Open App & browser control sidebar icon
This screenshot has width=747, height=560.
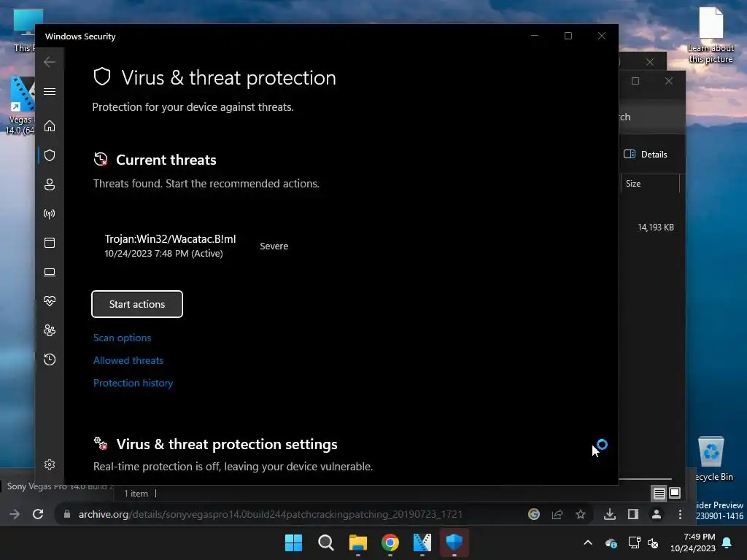click(x=50, y=243)
